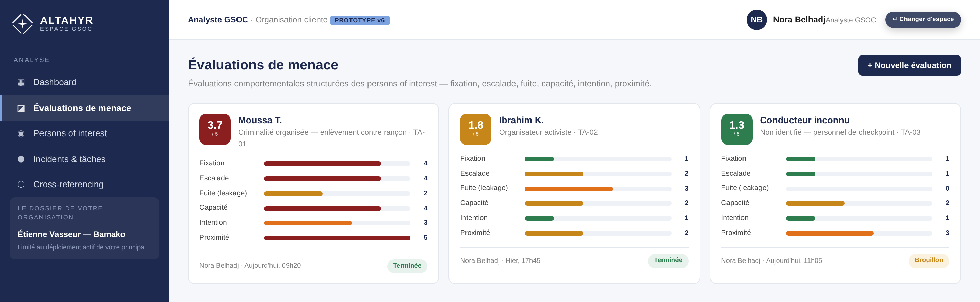The width and height of the screenshot is (980, 302).
Task: Click Moussa T. Proximité progress bar
Action: (337, 238)
